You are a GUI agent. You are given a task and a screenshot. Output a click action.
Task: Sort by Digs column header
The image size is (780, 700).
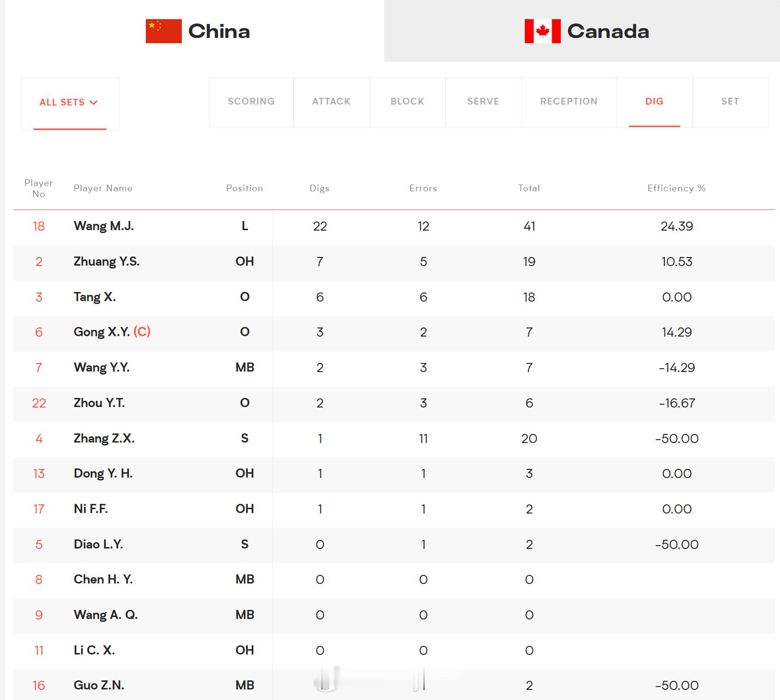coord(319,188)
